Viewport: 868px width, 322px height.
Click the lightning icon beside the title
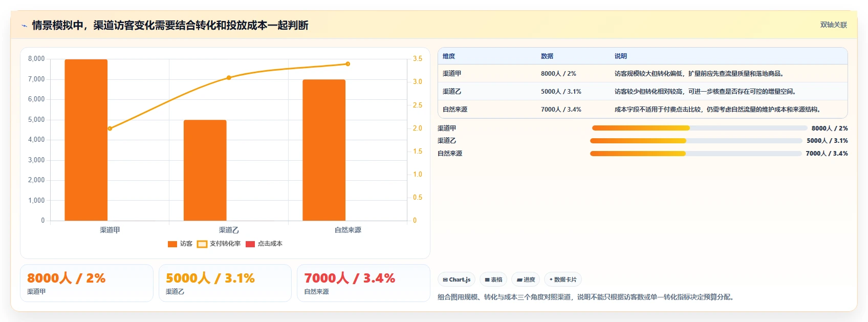[x=24, y=26]
